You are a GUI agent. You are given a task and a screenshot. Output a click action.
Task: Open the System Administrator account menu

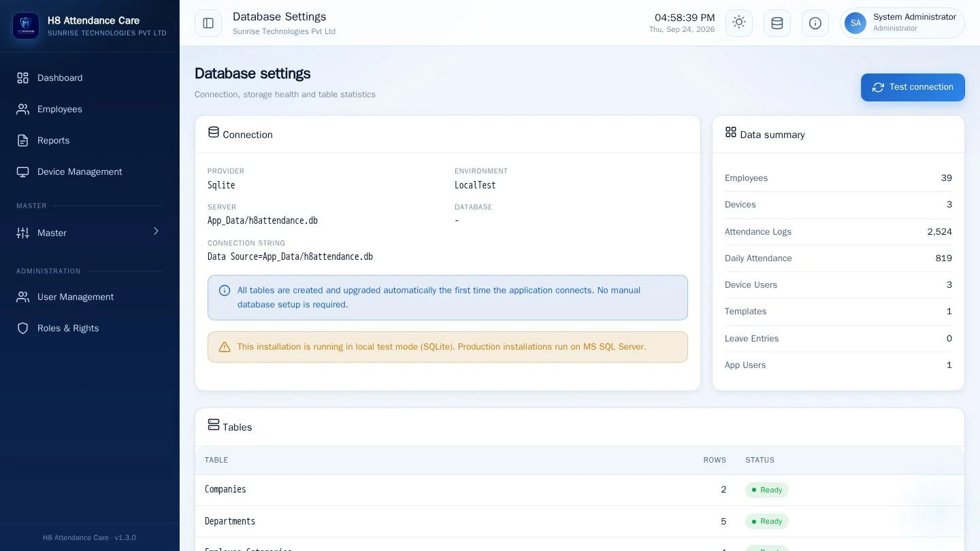coord(902,23)
